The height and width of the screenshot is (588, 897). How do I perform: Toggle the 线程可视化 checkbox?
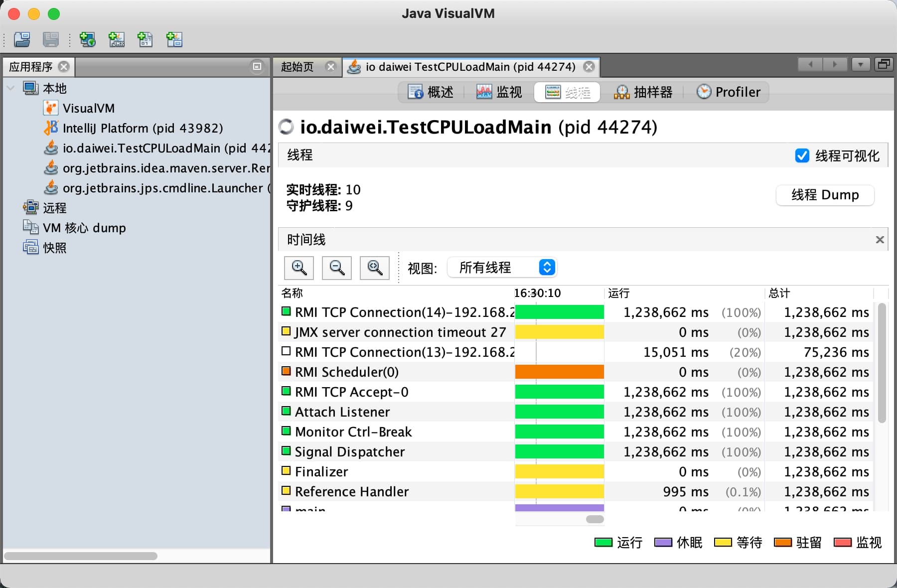click(x=802, y=155)
